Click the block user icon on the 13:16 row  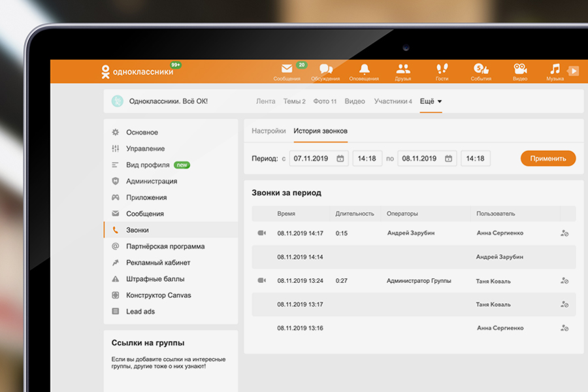pos(564,328)
